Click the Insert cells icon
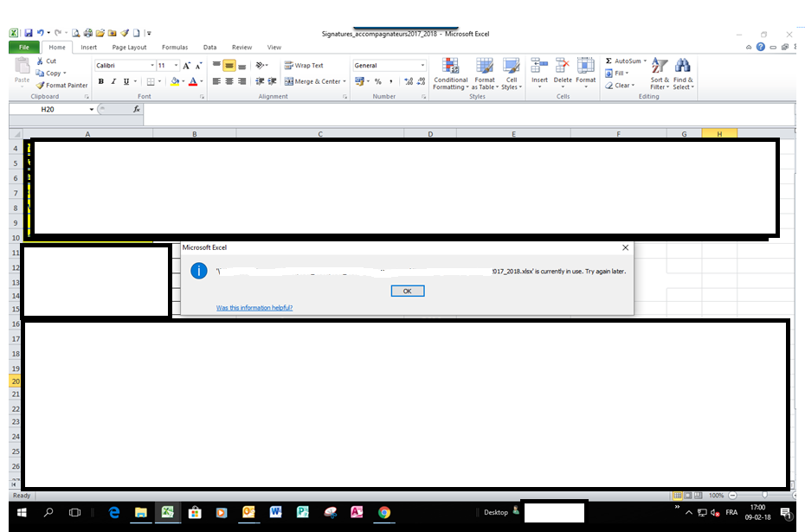The height and width of the screenshot is (532, 805). (539, 66)
